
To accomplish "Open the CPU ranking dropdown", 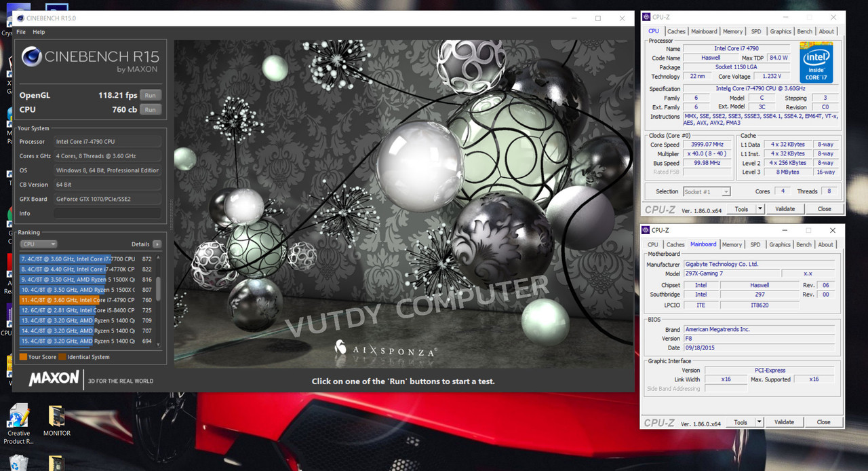I will click(x=39, y=244).
